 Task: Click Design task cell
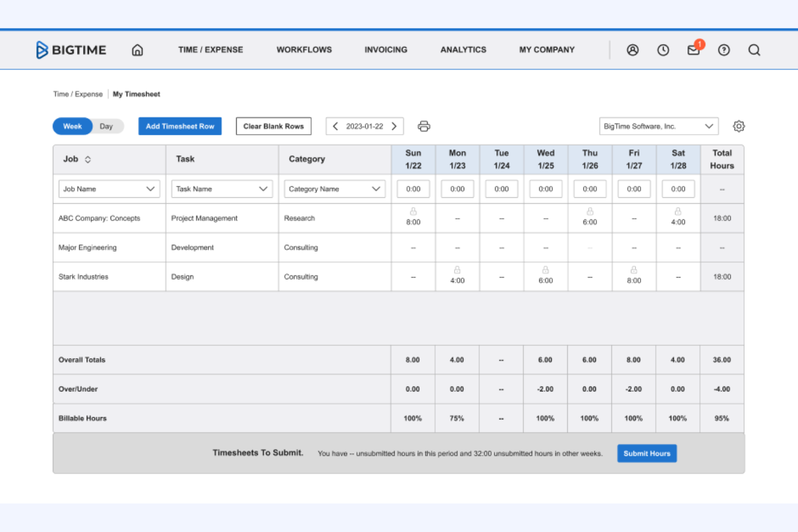[x=222, y=277]
